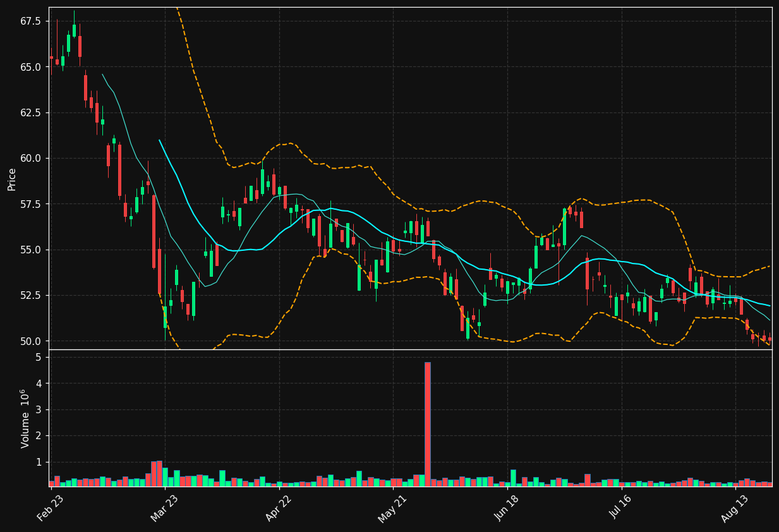Screen dimensions: 779x532
Task: Click the volume axis value 3
Action: (39, 410)
